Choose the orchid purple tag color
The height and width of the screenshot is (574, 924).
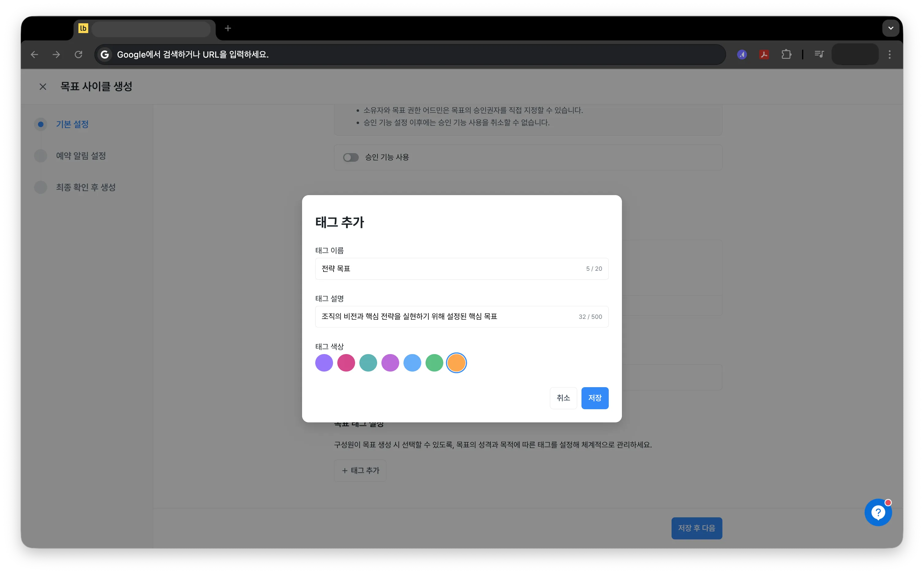(390, 363)
